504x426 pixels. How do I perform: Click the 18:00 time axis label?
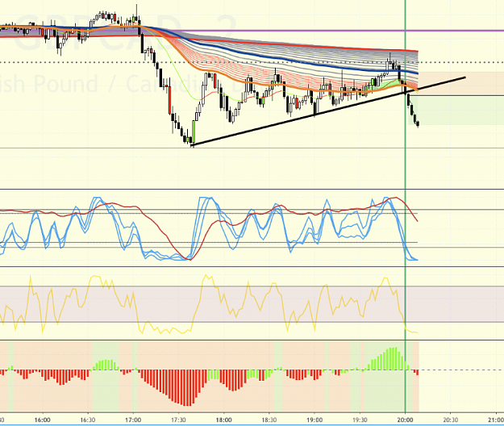[x=223, y=420]
